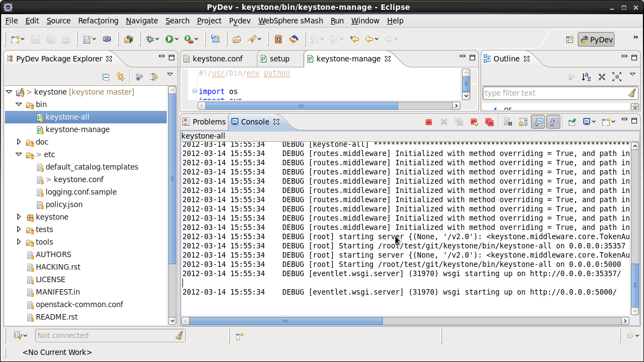This screenshot has width=644, height=362.
Task: Expand the tests folder
Action: [x=19, y=229]
